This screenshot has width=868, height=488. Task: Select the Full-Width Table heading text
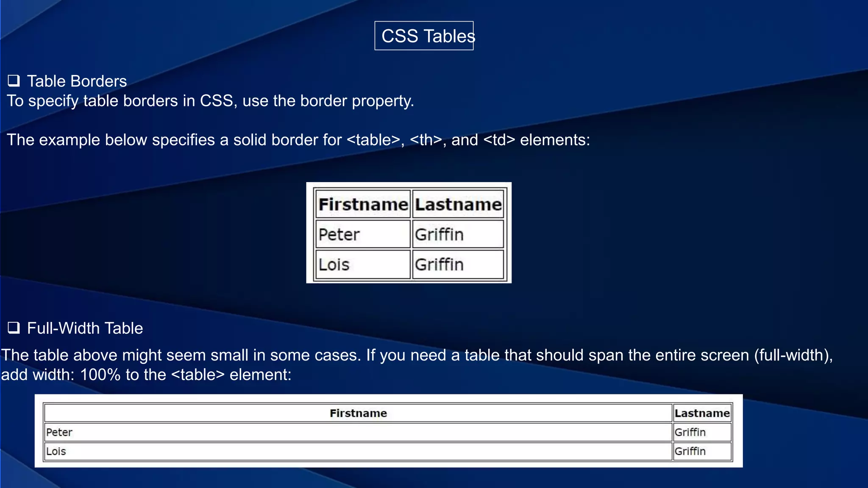pyautogui.click(x=85, y=328)
